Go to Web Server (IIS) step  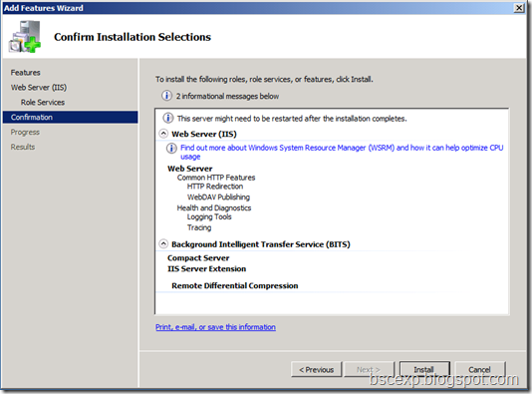click(x=39, y=88)
